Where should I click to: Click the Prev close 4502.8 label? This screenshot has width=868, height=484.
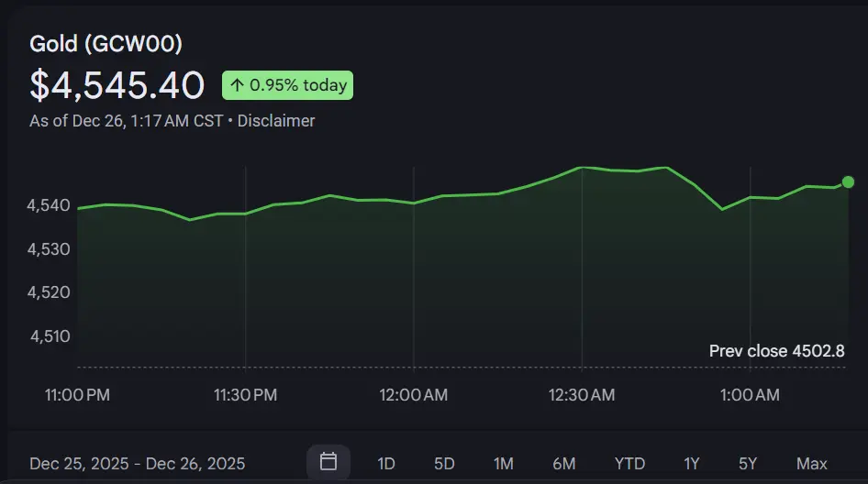pos(776,351)
